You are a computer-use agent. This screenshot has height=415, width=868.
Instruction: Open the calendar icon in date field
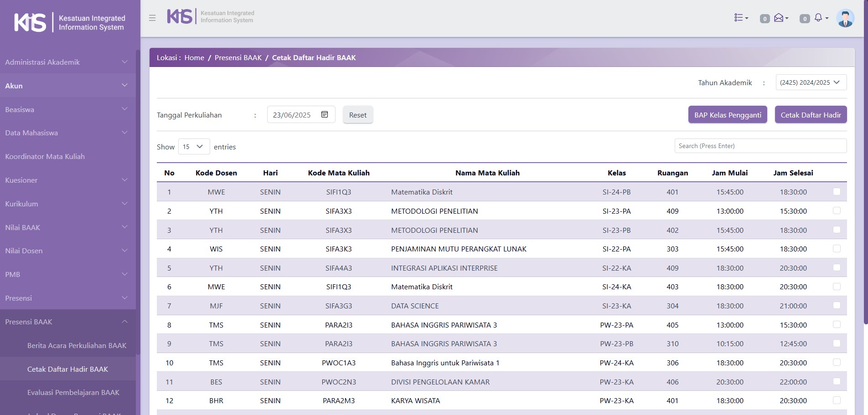coord(325,114)
